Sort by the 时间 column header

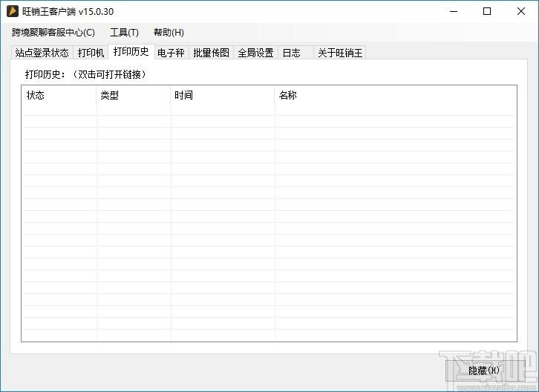click(x=223, y=95)
